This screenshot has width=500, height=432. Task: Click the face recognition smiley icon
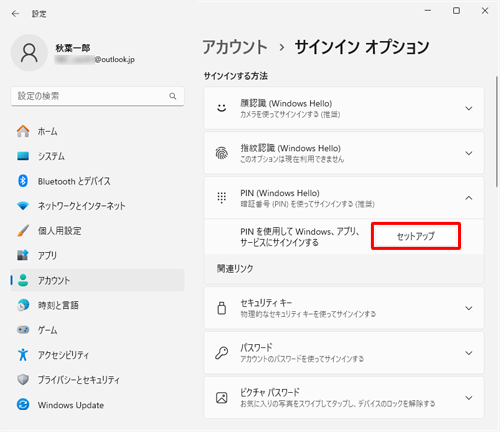click(x=222, y=108)
